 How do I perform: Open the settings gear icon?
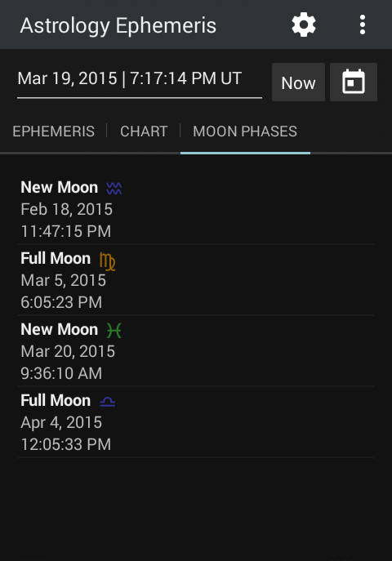(x=304, y=24)
